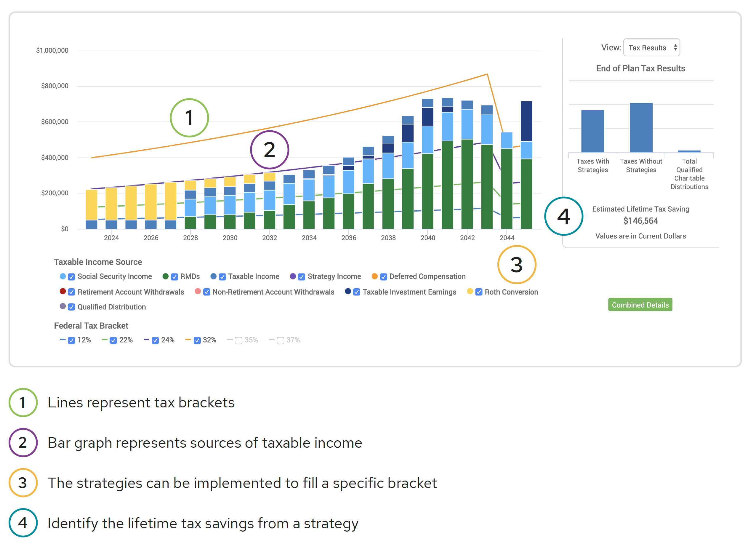This screenshot has width=756, height=544.
Task: Click the teal numbered 4 circle annotation on chart
Action: pos(563,216)
